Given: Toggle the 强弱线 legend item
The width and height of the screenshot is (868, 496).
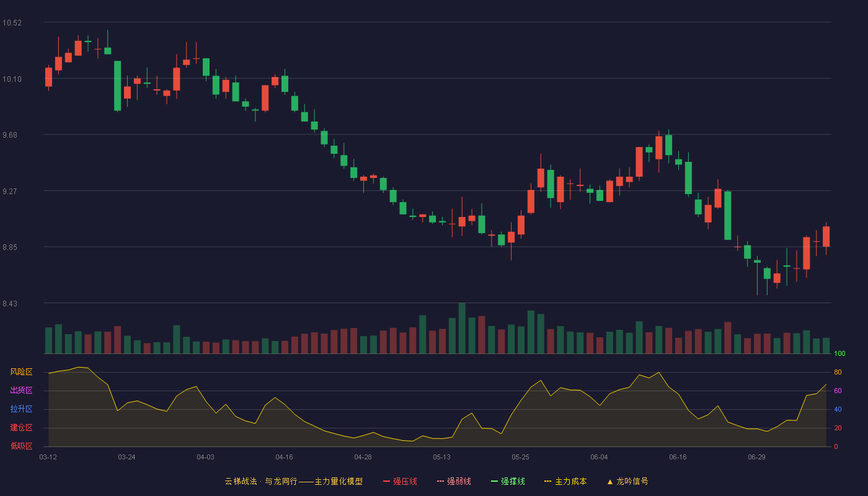Looking at the screenshot, I should pyautogui.click(x=454, y=481).
